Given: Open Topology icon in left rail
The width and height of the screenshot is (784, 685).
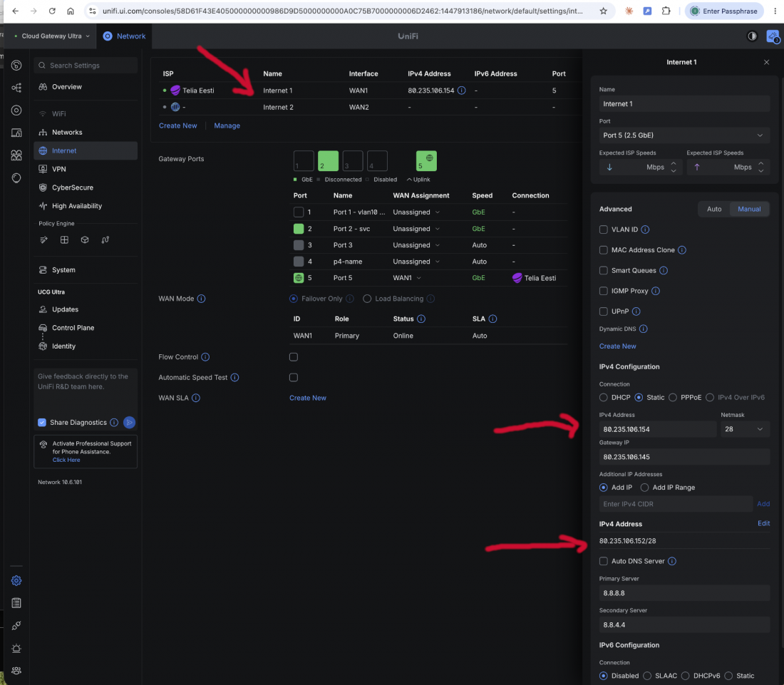Looking at the screenshot, I should pos(16,88).
